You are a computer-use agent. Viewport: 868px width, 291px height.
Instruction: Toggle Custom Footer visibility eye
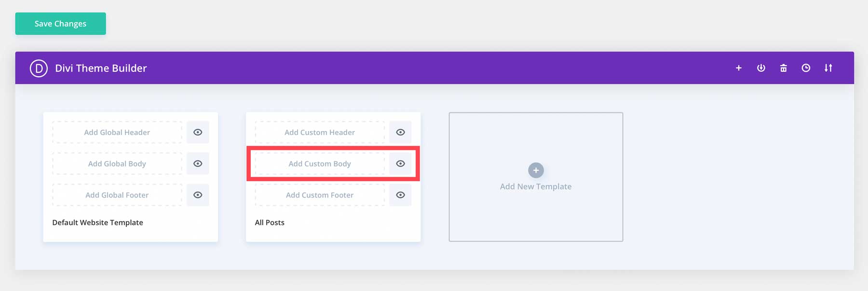400,195
